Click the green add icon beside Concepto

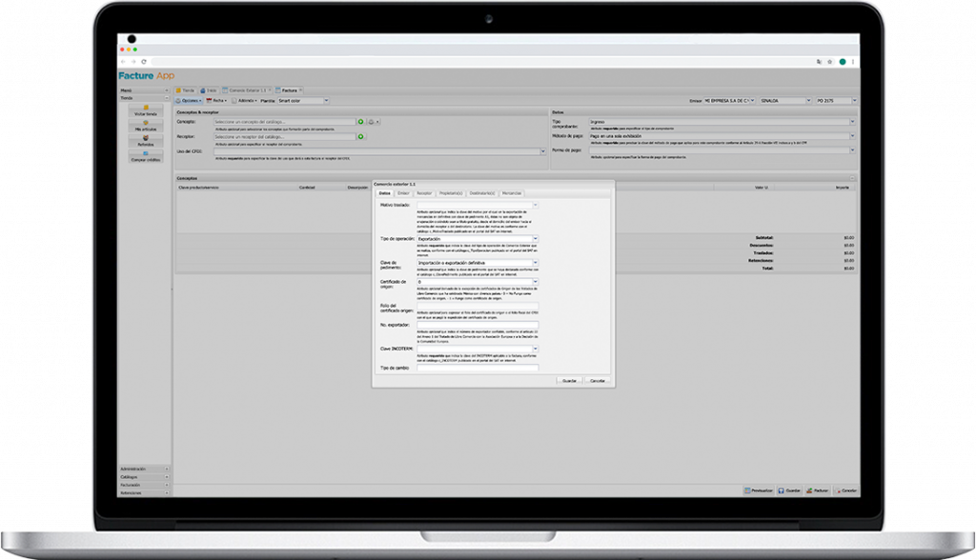[361, 122]
